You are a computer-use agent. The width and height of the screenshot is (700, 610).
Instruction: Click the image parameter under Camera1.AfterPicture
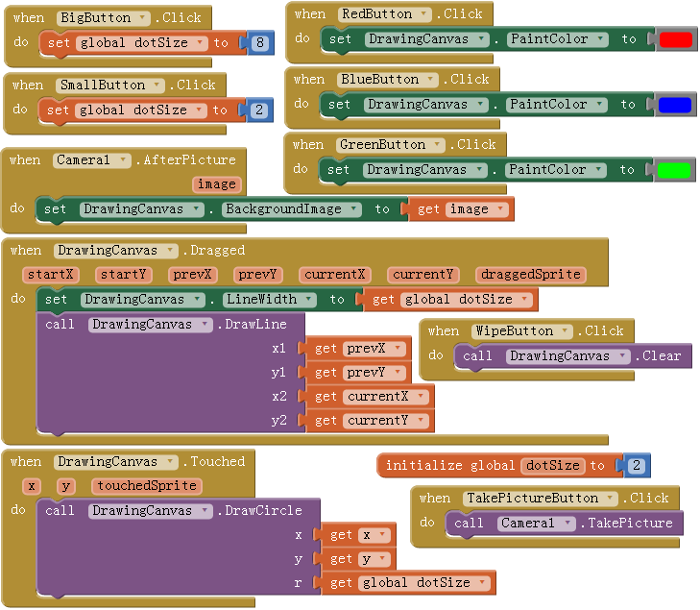pos(216,183)
